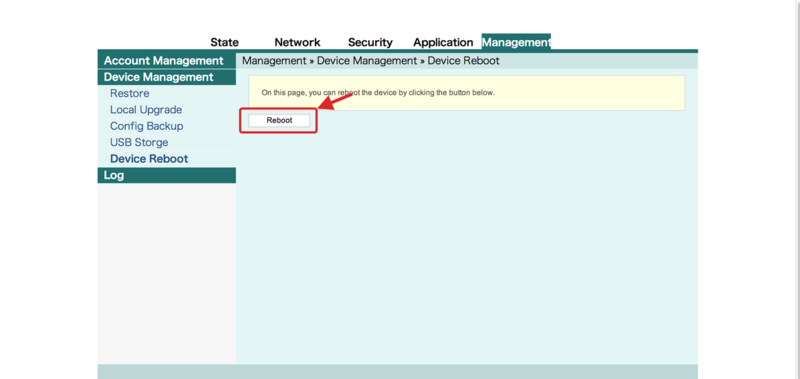The height and width of the screenshot is (379, 800).
Task: Expand the Log section
Action: [166, 175]
